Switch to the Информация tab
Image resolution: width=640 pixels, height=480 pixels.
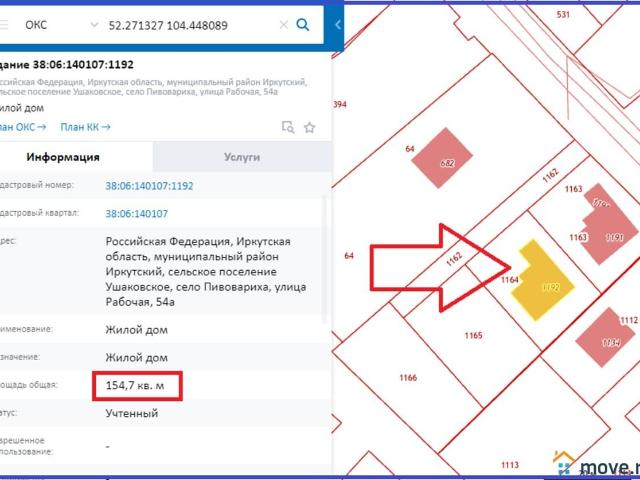coord(76,157)
